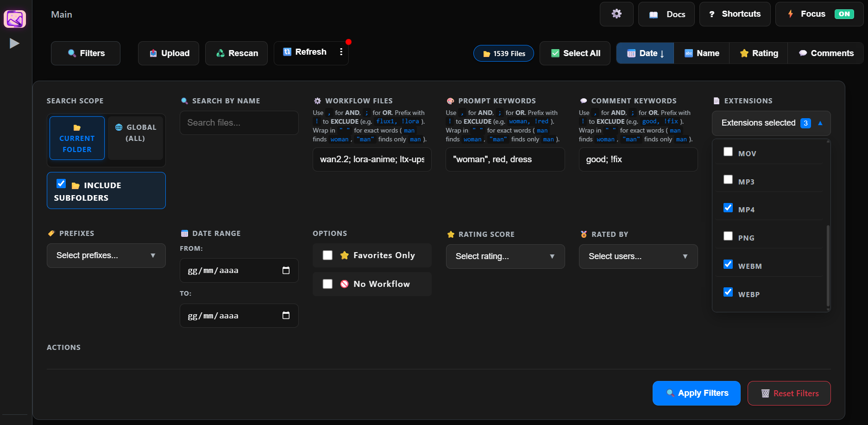The height and width of the screenshot is (425, 868).
Task: Open settings via the gear icon
Action: (616, 14)
